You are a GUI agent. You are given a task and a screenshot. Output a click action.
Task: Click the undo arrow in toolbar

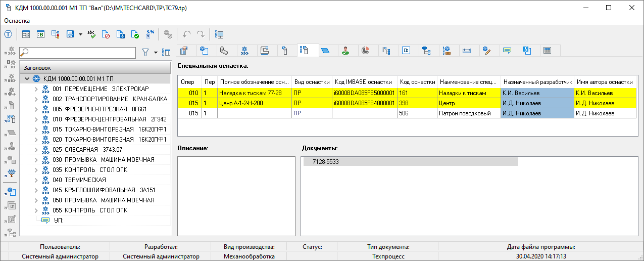[x=186, y=34]
